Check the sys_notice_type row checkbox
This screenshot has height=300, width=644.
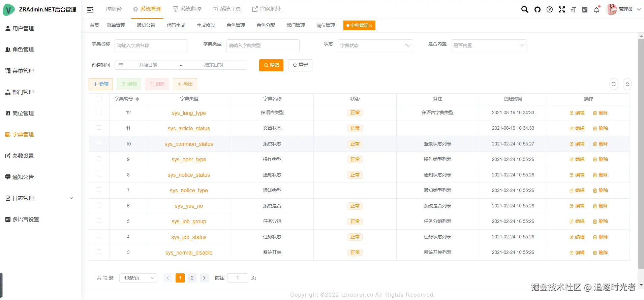pyautogui.click(x=99, y=190)
